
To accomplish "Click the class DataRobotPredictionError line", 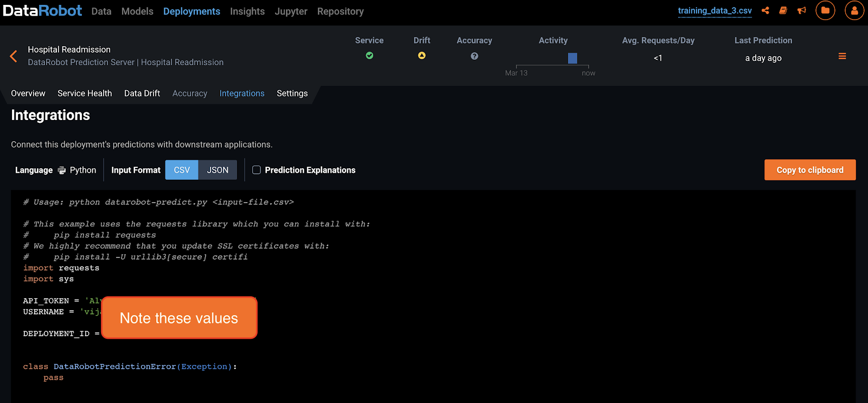I will 130,367.
